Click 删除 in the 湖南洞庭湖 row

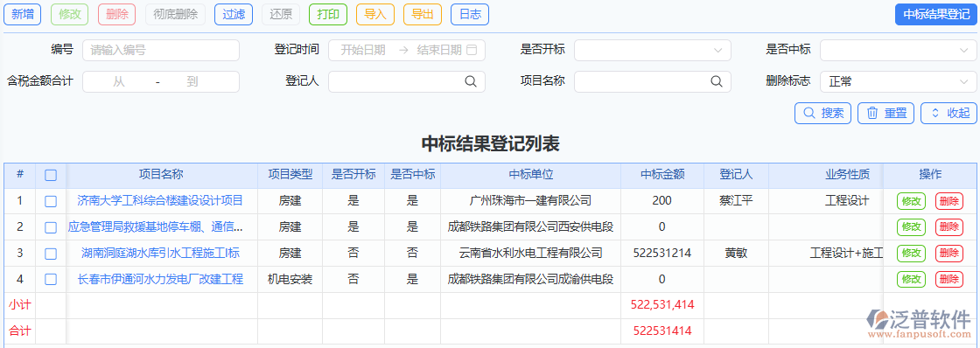point(948,253)
